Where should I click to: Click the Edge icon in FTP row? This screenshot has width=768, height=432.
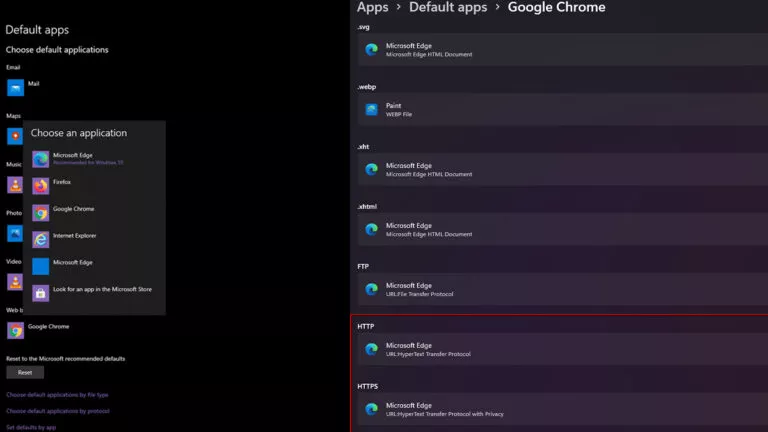[x=371, y=289]
